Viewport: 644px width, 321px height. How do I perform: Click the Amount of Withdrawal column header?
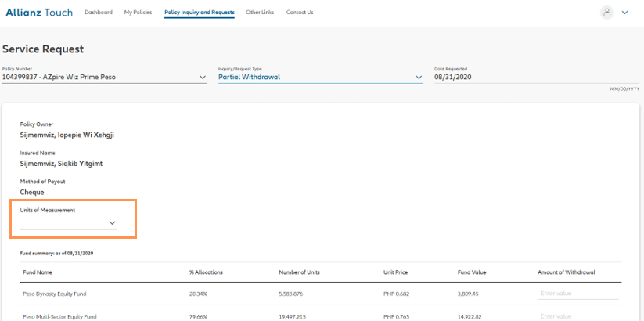tap(567, 272)
